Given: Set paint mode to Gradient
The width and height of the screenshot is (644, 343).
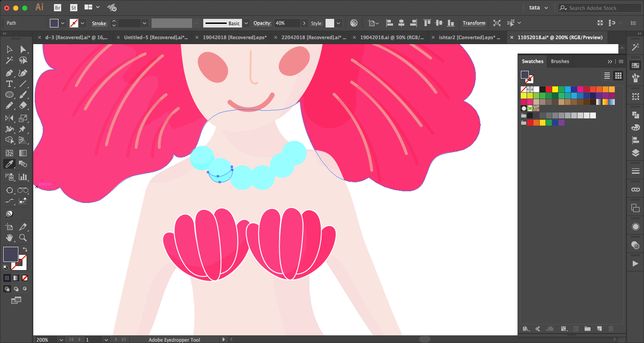Looking at the screenshot, I should click(x=16, y=278).
